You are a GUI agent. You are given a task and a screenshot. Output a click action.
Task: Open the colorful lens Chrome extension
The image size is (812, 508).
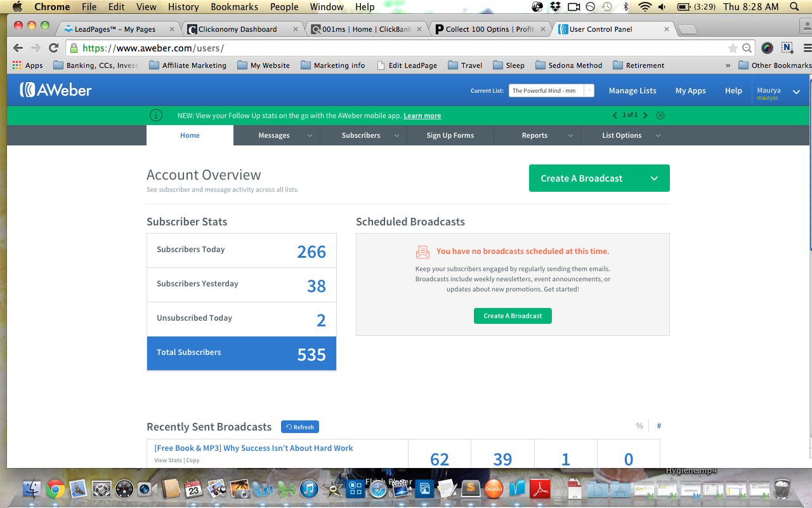(x=768, y=48)
